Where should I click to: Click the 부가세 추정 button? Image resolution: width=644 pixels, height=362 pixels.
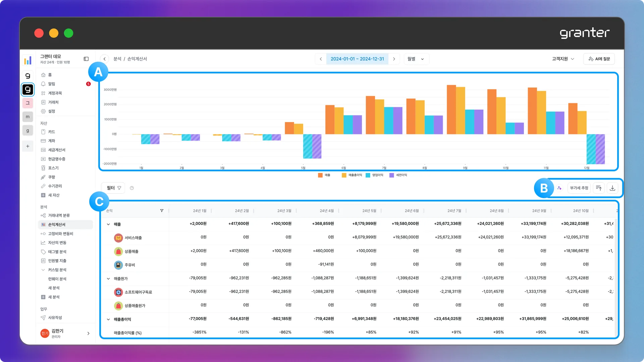[x=579, y=188]
